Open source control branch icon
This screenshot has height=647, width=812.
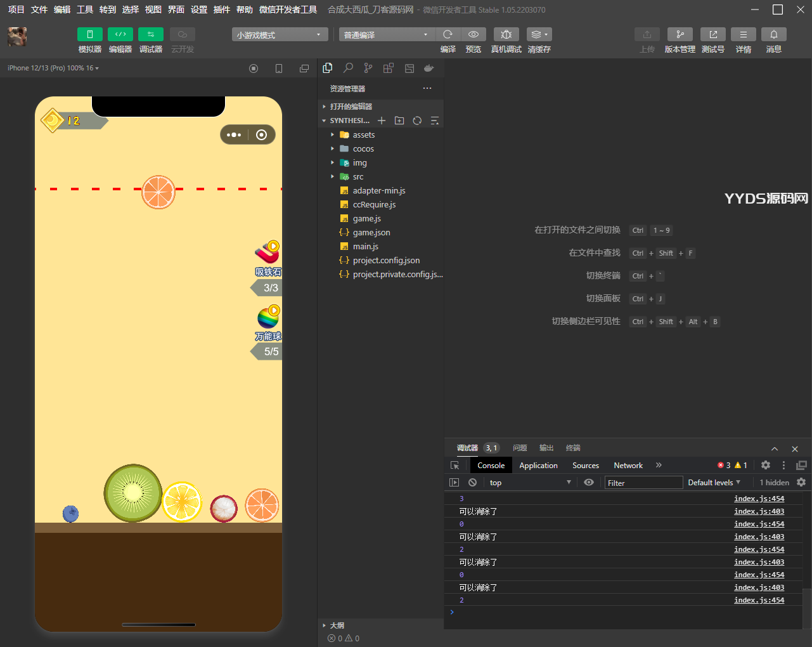[368, 68]
